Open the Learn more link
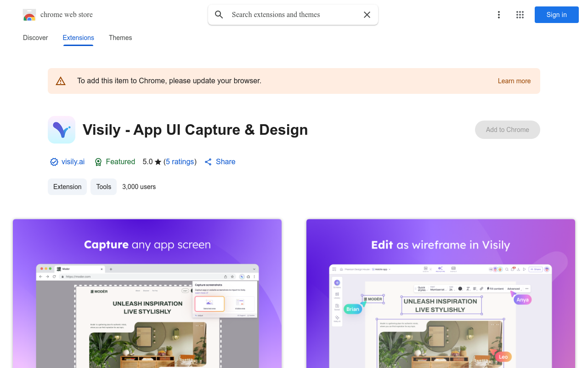 pyautogui.click(x=514, y=81)
